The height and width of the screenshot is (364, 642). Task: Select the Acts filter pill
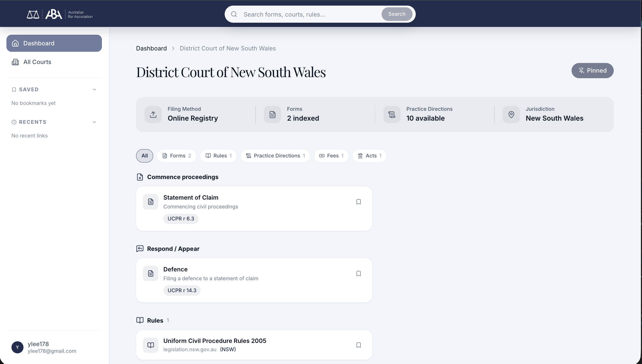click(369, 156)
